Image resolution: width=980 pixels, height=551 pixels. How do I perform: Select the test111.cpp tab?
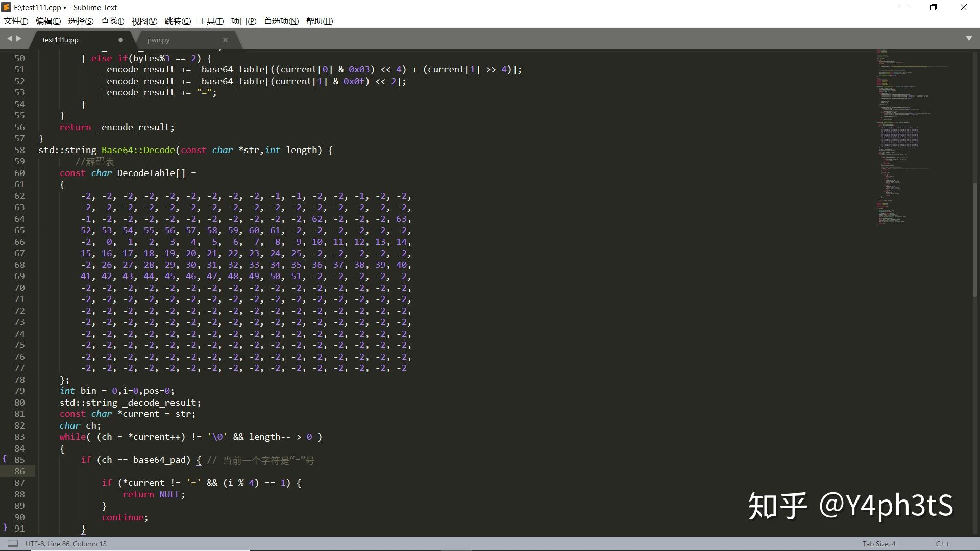[x=61, y=40]
